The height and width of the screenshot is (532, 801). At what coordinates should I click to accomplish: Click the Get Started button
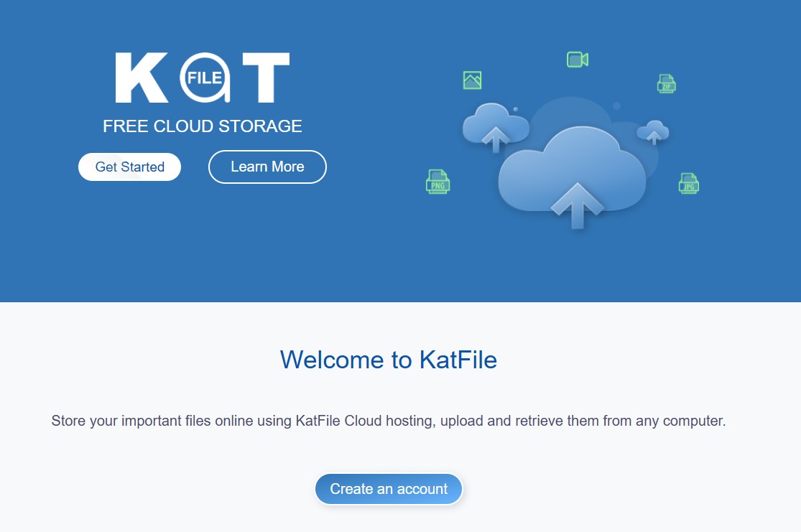point(129,167)
